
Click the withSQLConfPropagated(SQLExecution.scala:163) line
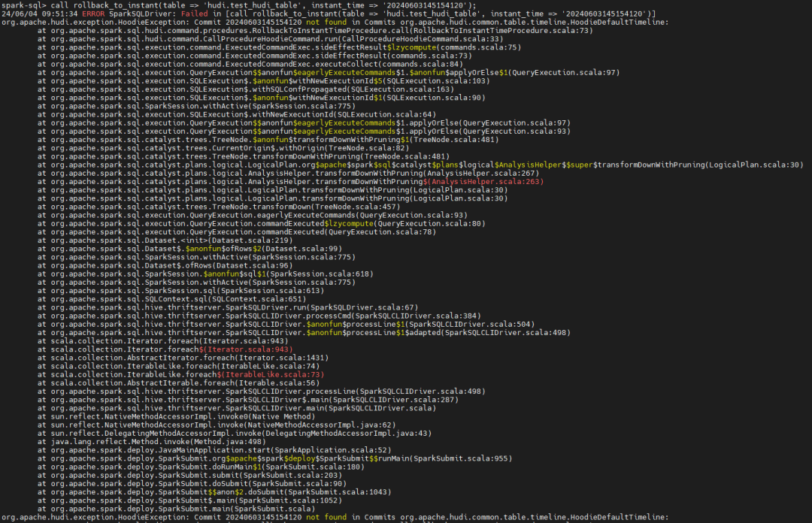pos(245,89)
